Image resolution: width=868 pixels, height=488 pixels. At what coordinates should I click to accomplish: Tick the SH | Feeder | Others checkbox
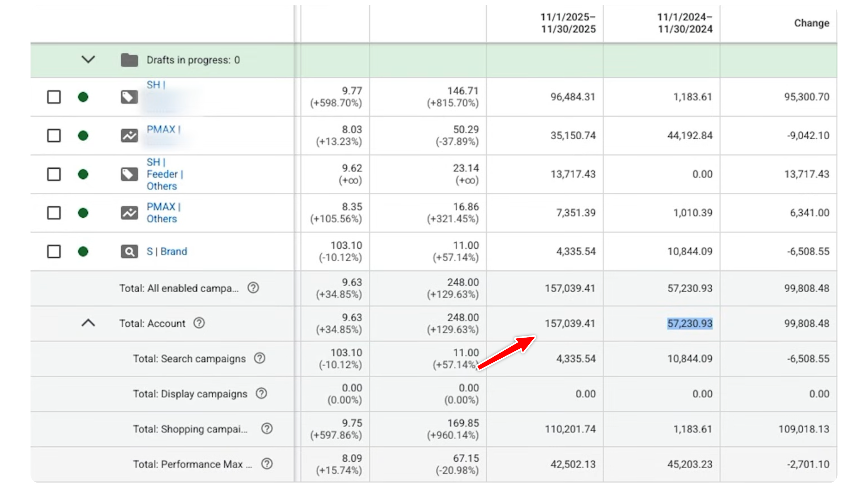click(x=54, y=174)
